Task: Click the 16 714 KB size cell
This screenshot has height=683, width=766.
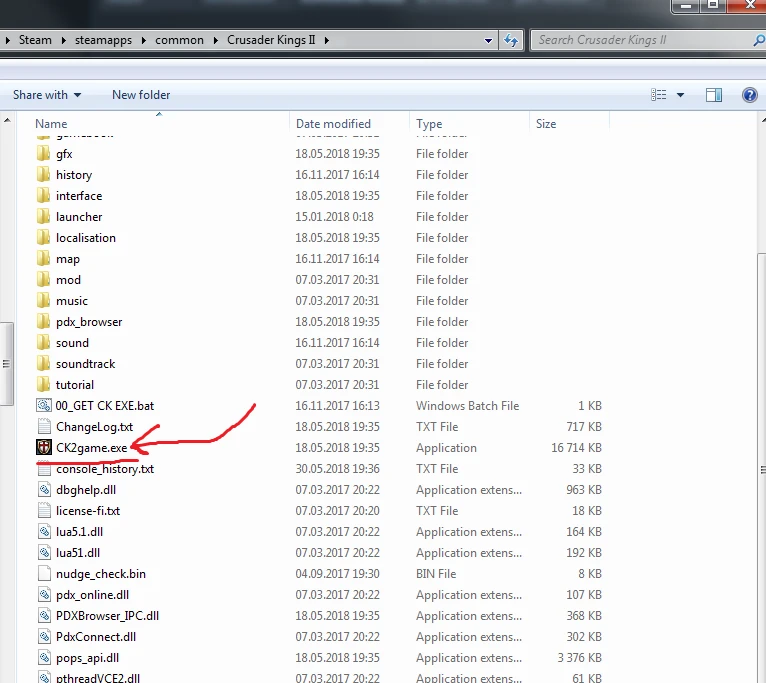Action: (x=576, y=448)
